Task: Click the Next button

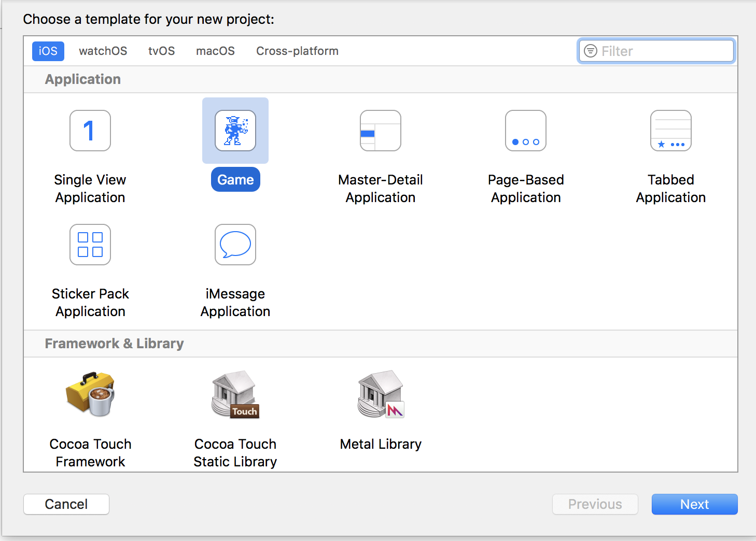Action: point(694,504)
